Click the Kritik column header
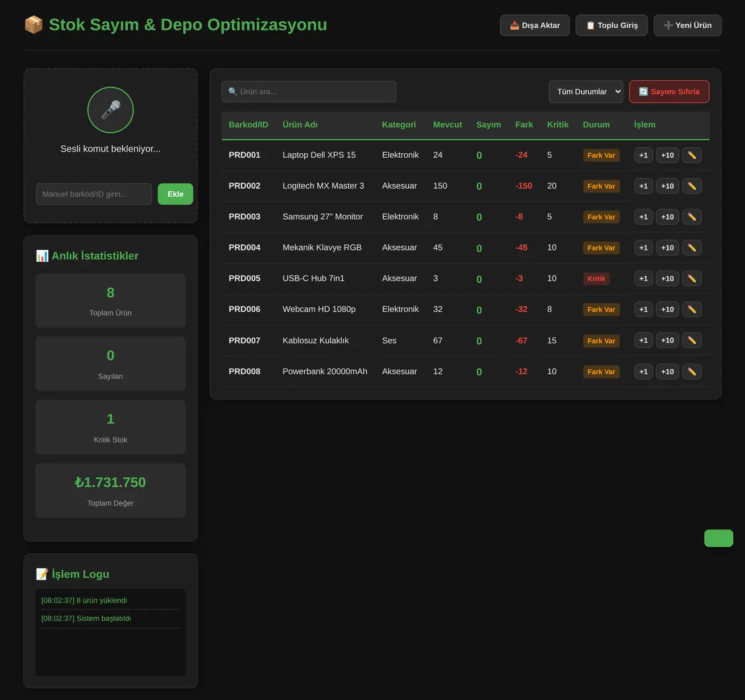 coord(558,125)
